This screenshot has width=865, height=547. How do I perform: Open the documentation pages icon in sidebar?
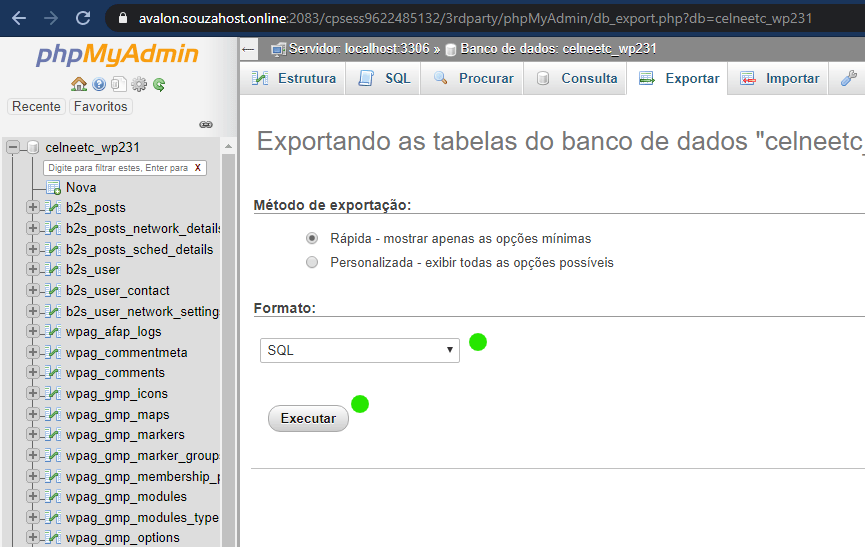click(119, 84)
